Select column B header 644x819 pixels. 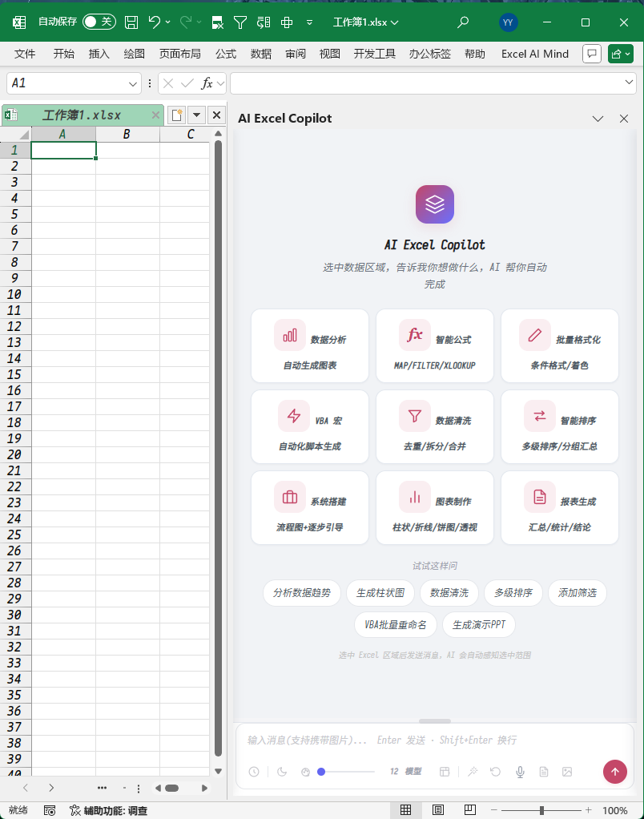pyautogui.click(x=127, y=135)
